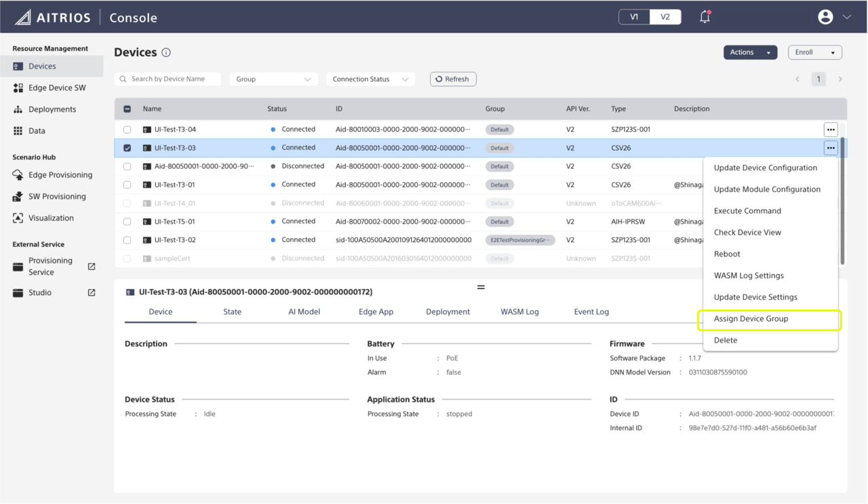Open the Connection Status dropdown
Viewport: 868px width, 504px height.
370,79
